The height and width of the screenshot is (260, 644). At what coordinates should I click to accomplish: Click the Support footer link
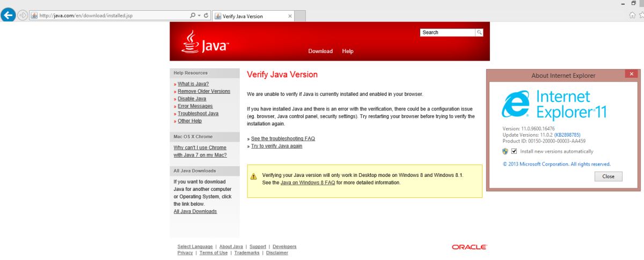[x=258, y=247]
